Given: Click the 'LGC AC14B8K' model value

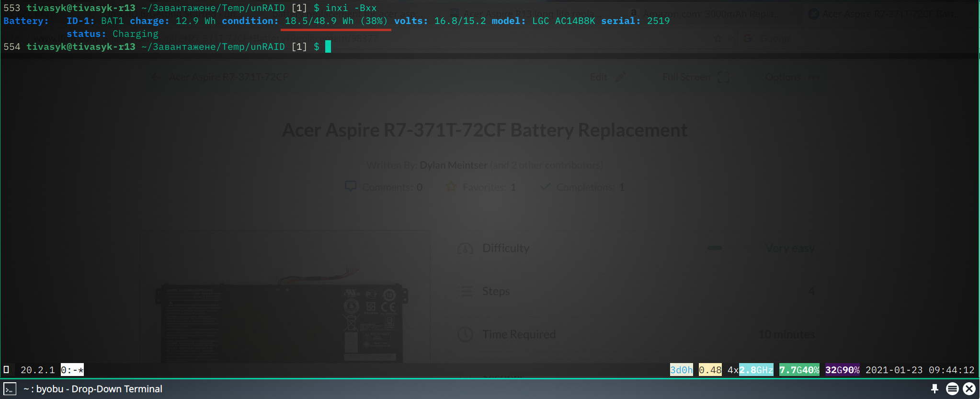Looking at the screenshot, I should (x=563, y=21).
